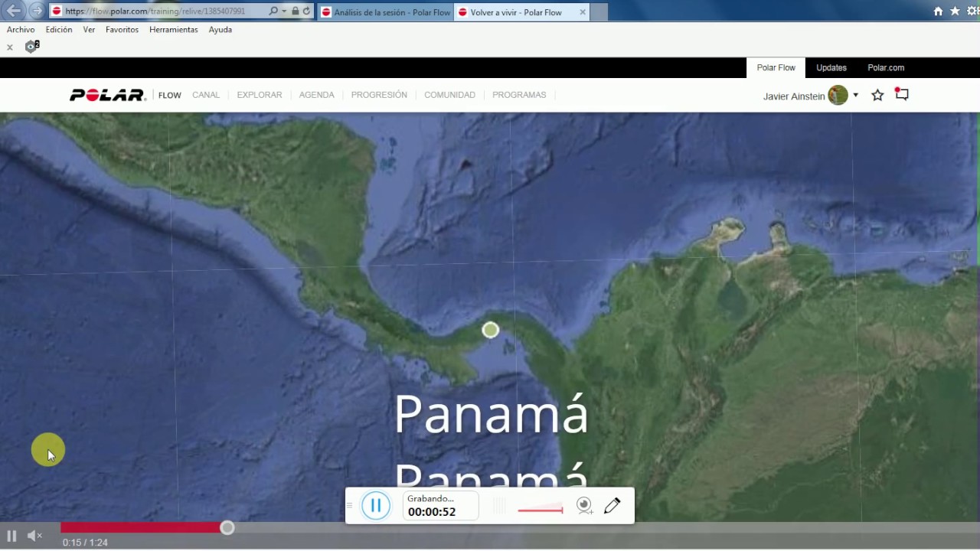Open the AGENDA page
980x551 pixels.
click(x=317, y=95)
